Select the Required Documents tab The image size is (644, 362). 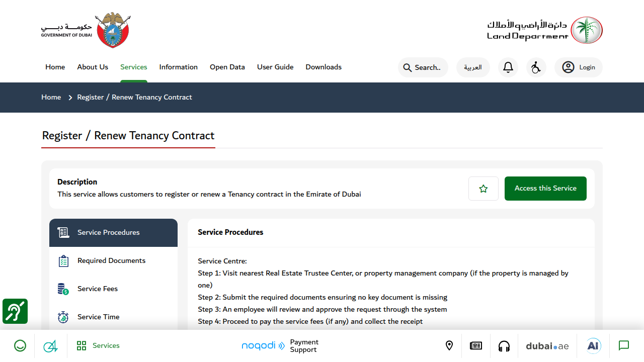pyautogui.click(x=113, y=261)
